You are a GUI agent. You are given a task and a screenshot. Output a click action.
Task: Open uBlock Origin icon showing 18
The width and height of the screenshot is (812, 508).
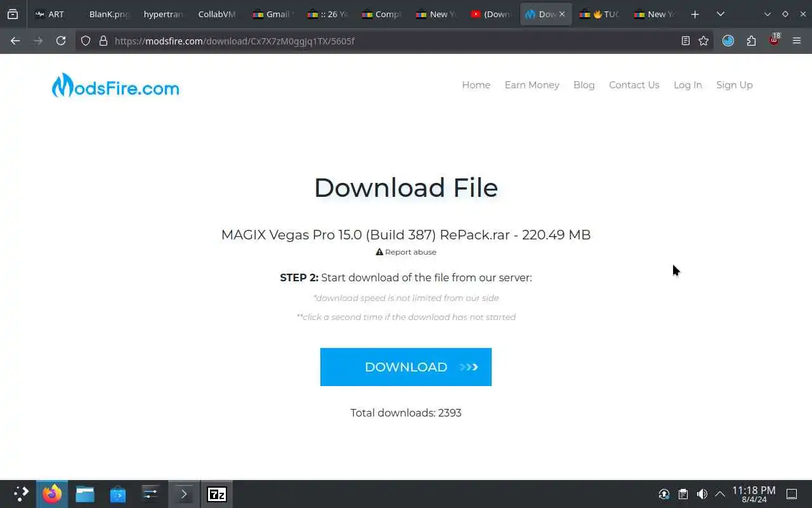[774, 40]
